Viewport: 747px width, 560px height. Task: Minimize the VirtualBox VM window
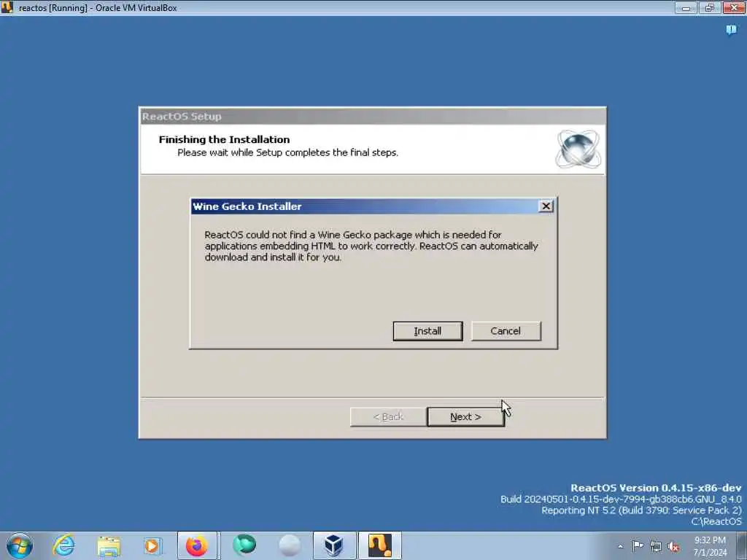pos(686,7)
